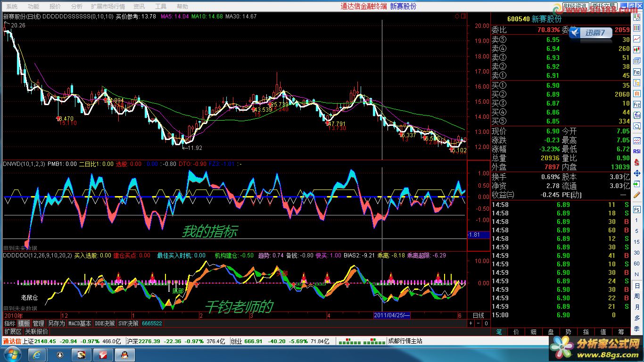Click the magnifier search sidebar icon
The width and height of the screenshot is (644, 362).
pyautogui.click(x=637, y=126)
